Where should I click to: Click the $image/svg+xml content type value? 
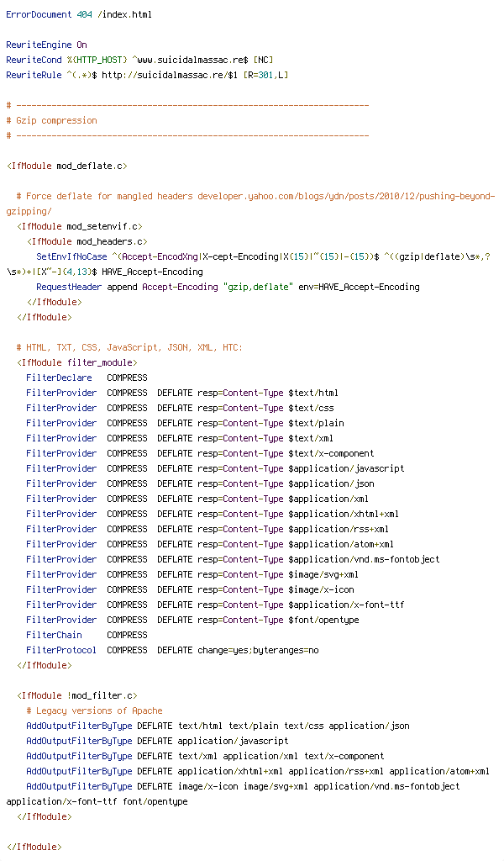click(323, 574)
